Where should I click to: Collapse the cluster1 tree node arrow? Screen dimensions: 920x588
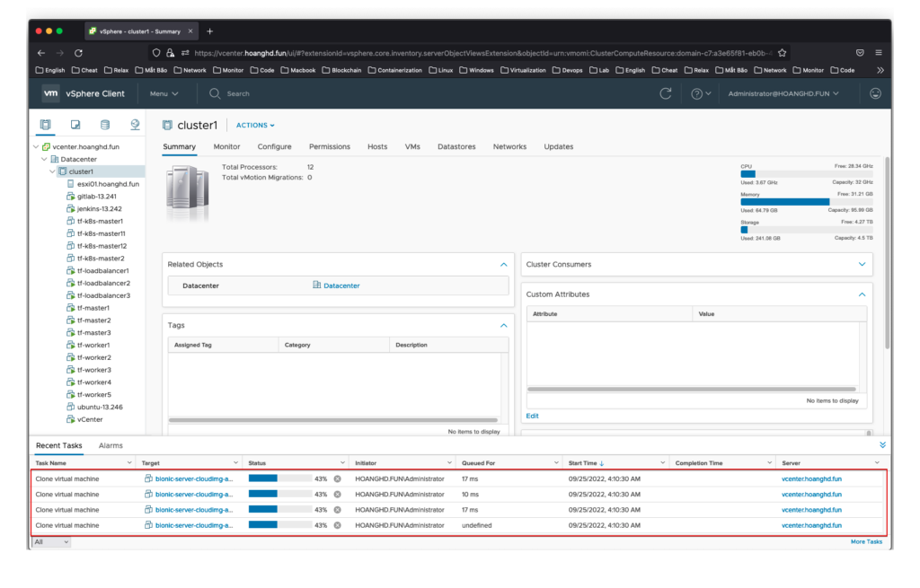click(53, 171)
